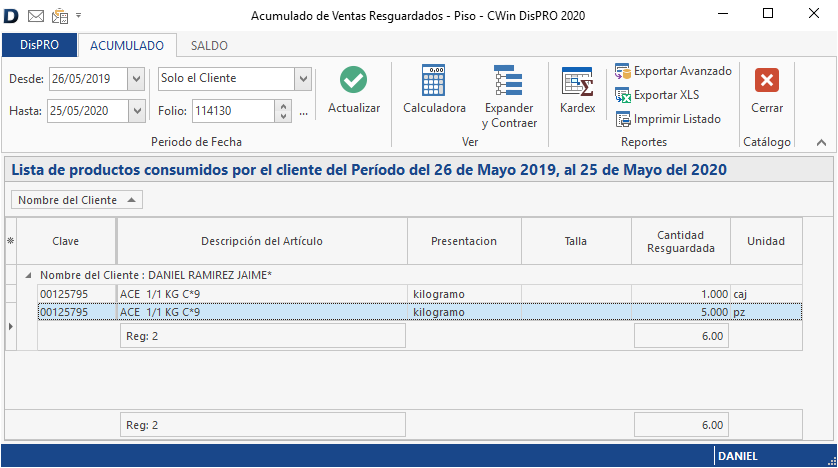838x468 pixels.
Task: Open the Hasta date dropdown
Action: pyautogui.click(x=137, y=110)
